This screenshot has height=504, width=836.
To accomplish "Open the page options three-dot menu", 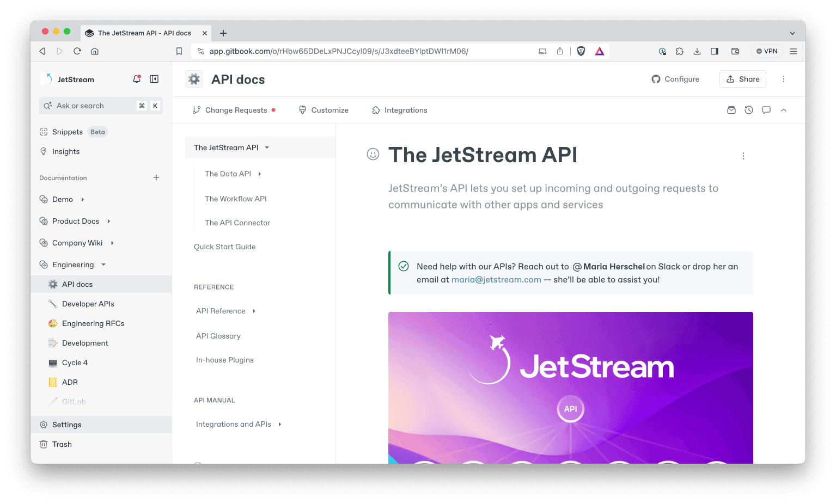I will tap(743, 156).
